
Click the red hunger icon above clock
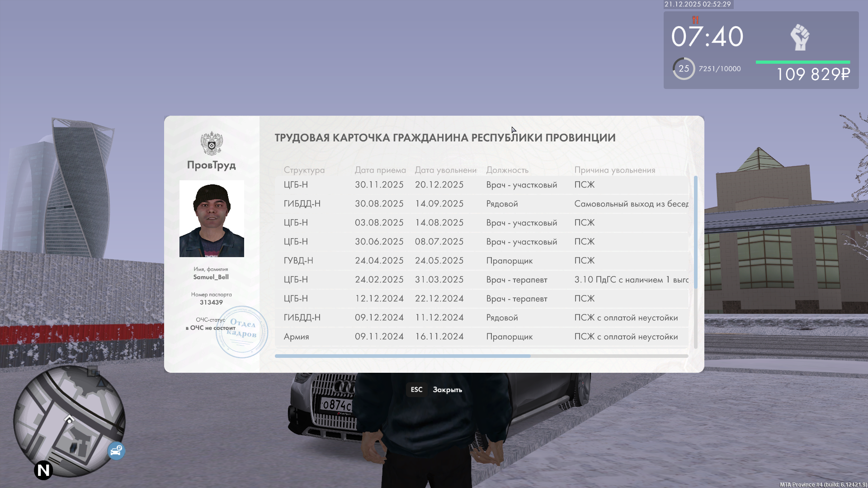point(695,20)
